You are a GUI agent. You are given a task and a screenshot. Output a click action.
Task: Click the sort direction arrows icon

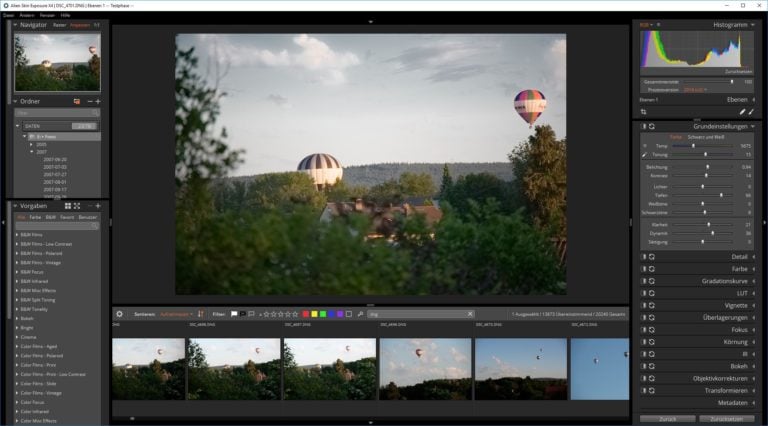point(201,314)
